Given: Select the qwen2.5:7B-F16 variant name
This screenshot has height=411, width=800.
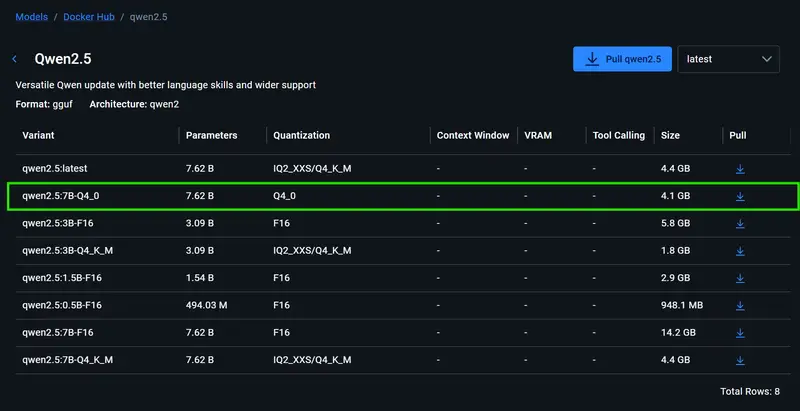Looking at the screenshot, I should [x=58, y=332].
